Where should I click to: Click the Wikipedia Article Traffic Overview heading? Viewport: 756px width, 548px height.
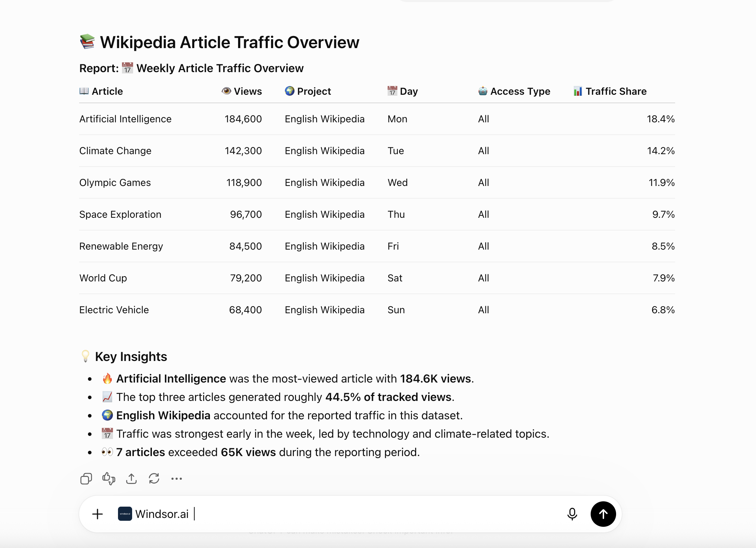tap(219, 42)
